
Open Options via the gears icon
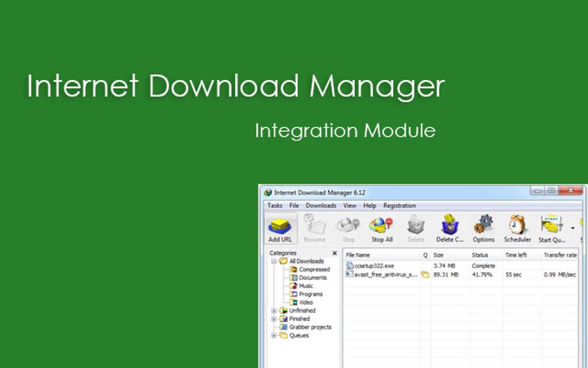tap(484, 227)
